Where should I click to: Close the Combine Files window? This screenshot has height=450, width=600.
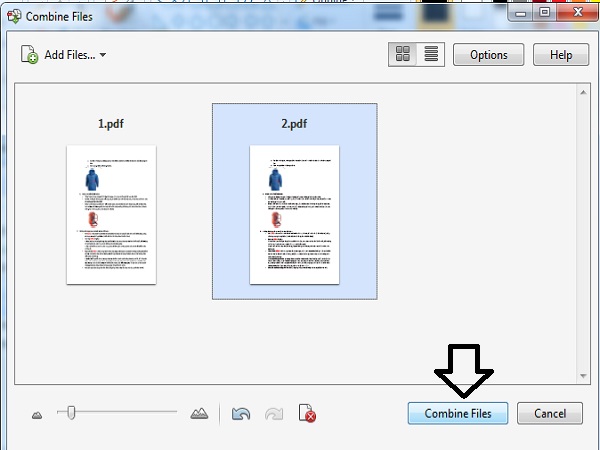(x=578, y=13)
